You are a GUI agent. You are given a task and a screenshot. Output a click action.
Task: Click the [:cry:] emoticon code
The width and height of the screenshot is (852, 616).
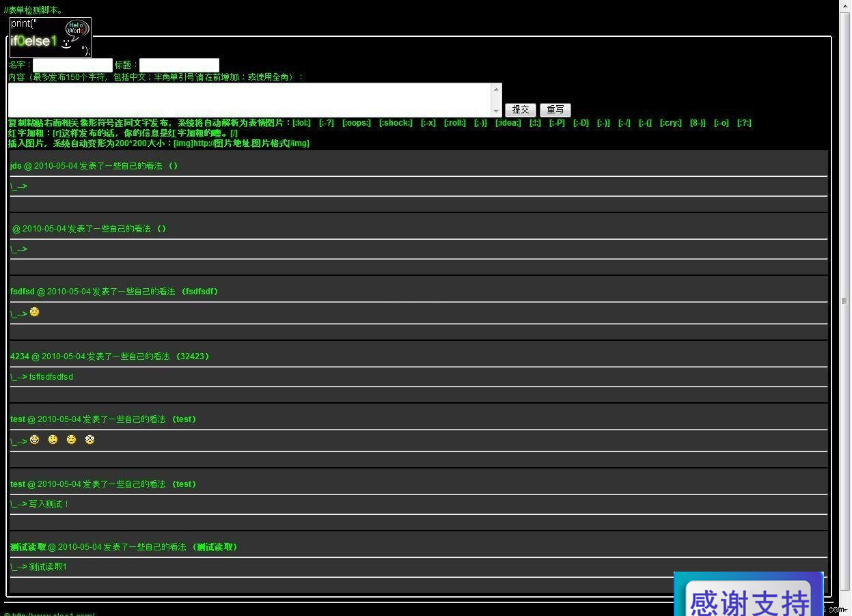point(671,123)
